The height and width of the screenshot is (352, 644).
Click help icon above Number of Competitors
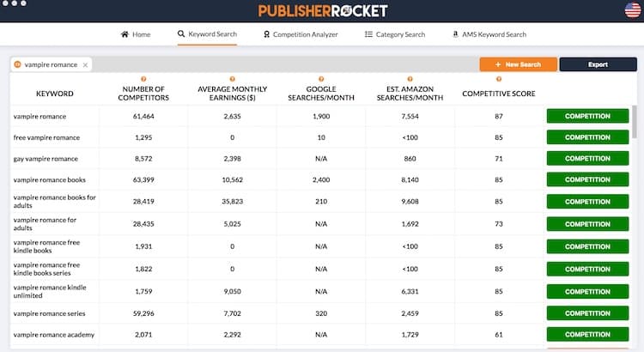pyautogui.click(x=143, y=79)
